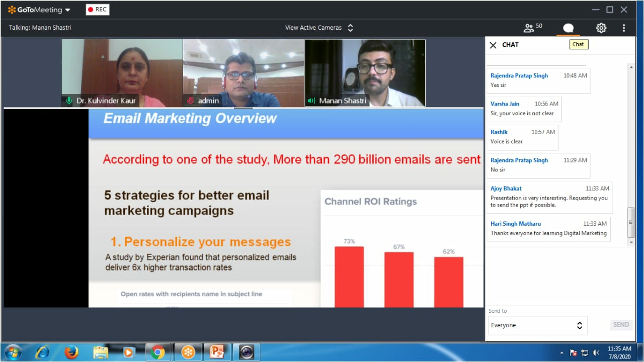The height and width of the screenshot is (362, 644).
Task: Click admin's muted microphone icon
Action: 191,101
